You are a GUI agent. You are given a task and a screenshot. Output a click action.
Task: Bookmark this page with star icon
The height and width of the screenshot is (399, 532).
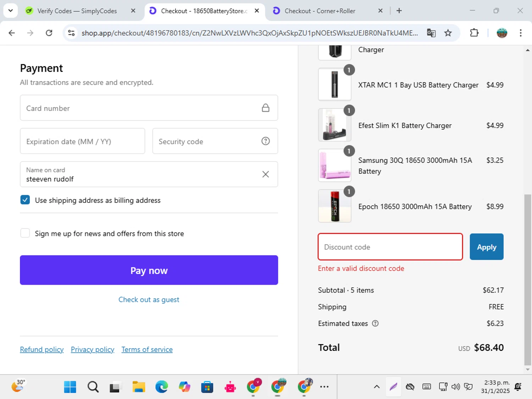(x=448, y=33)
